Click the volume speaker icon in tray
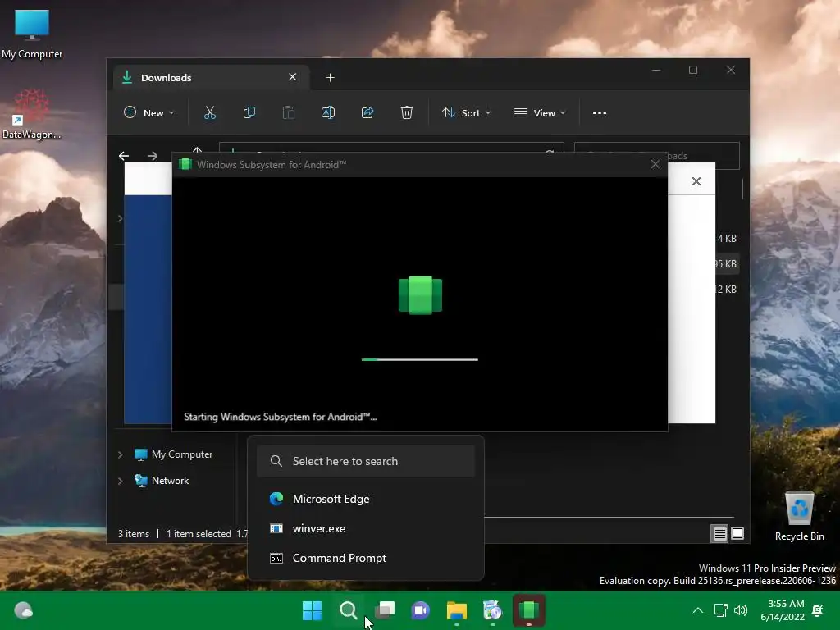The width and height of the screenshot is (840, 630). [x=741, y=610]
